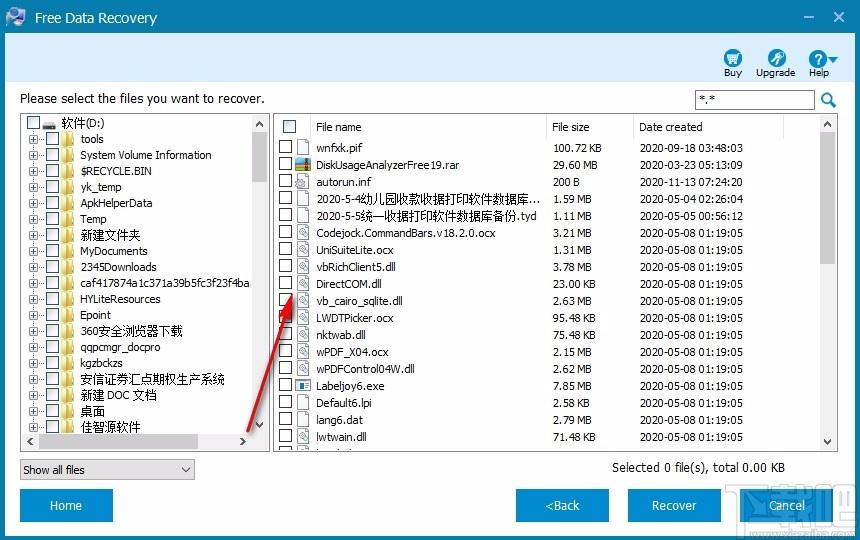Select the 软件(D:) drive icon
860x540 pixels.
tap(50, 124)
